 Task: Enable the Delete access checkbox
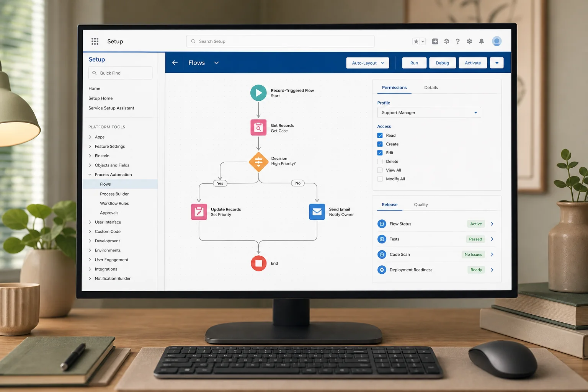(380, 162)
